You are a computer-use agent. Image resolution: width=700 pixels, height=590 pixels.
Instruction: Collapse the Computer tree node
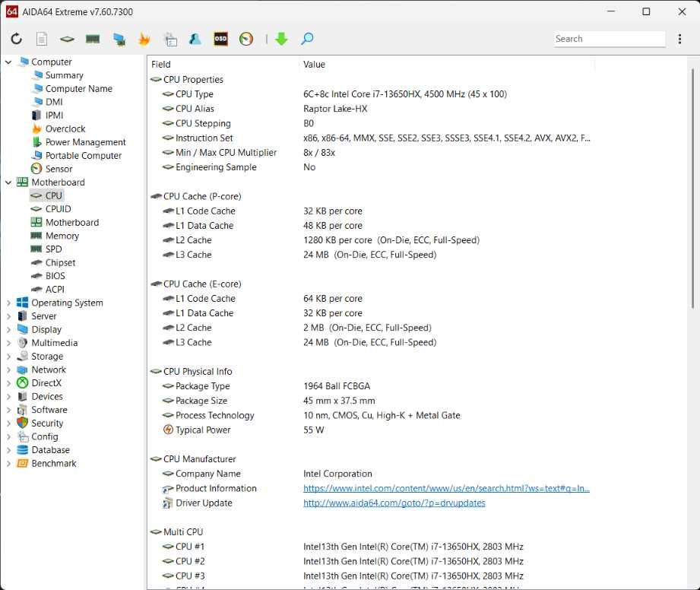(x=8, y=62)
